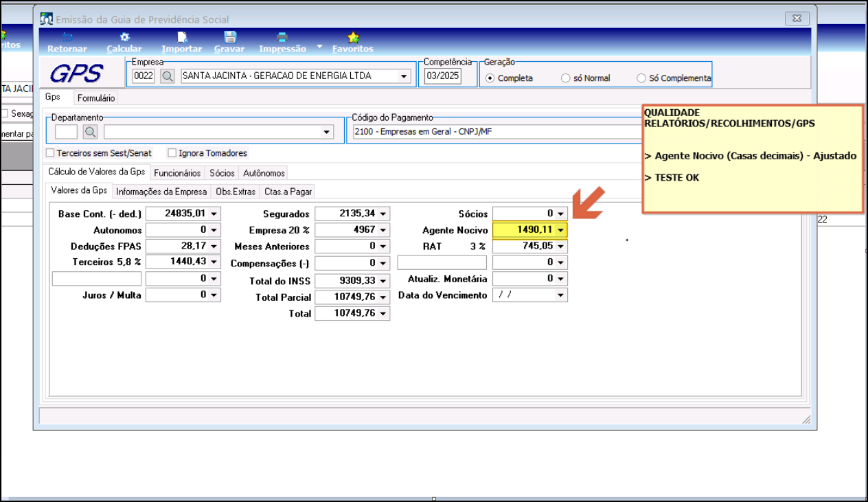Select the só Normal radio option
The image size is (868, 502).
[566, 78]
